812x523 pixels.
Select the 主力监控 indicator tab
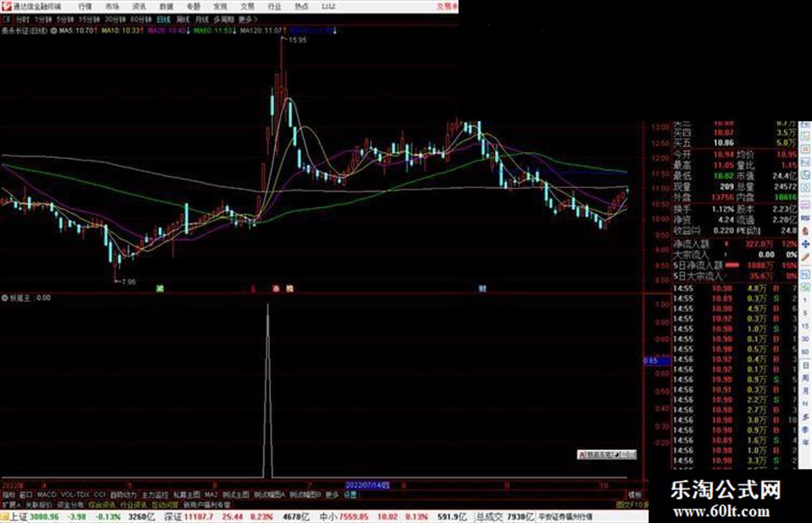[155, 495]
